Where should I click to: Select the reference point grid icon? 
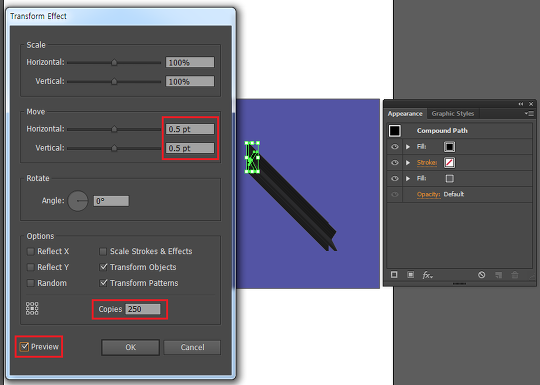click(x=32, y=309)
